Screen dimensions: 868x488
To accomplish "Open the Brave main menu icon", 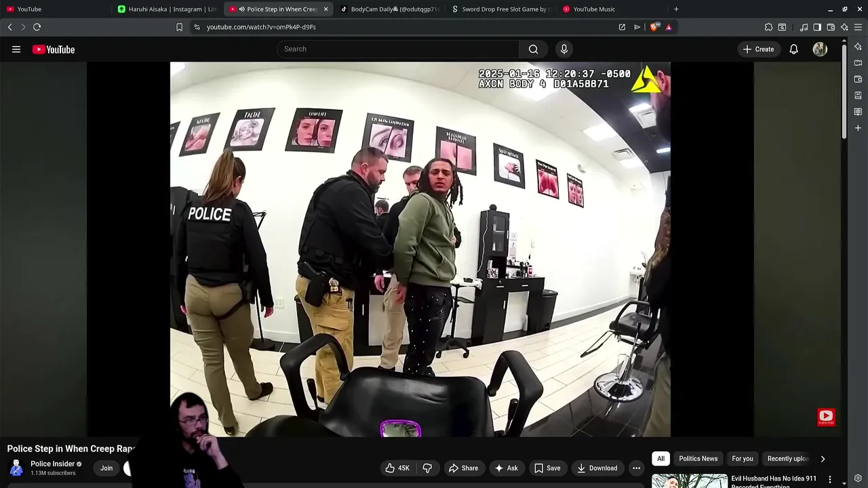I will (x=859, y=27).
